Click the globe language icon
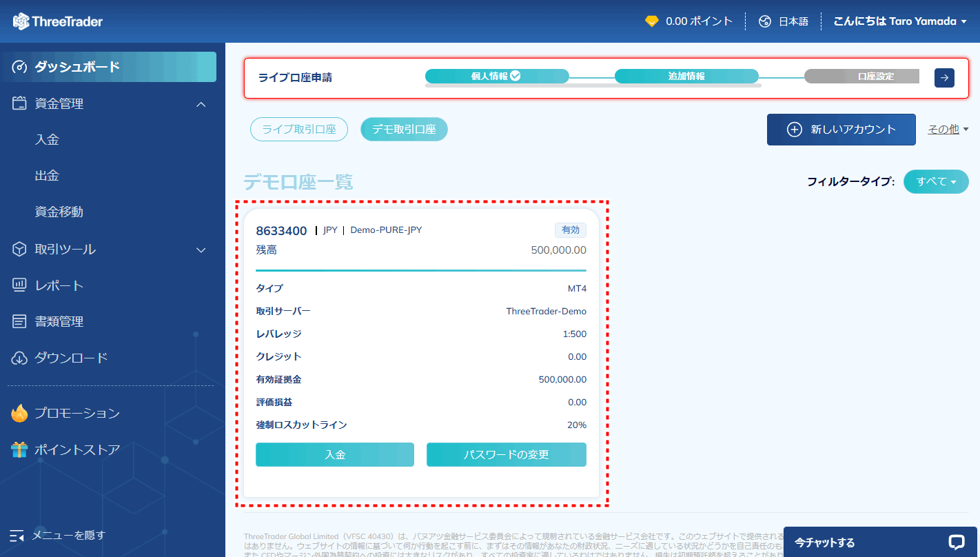The height and width of the screenshot is (557, 980). click(765, 21)
